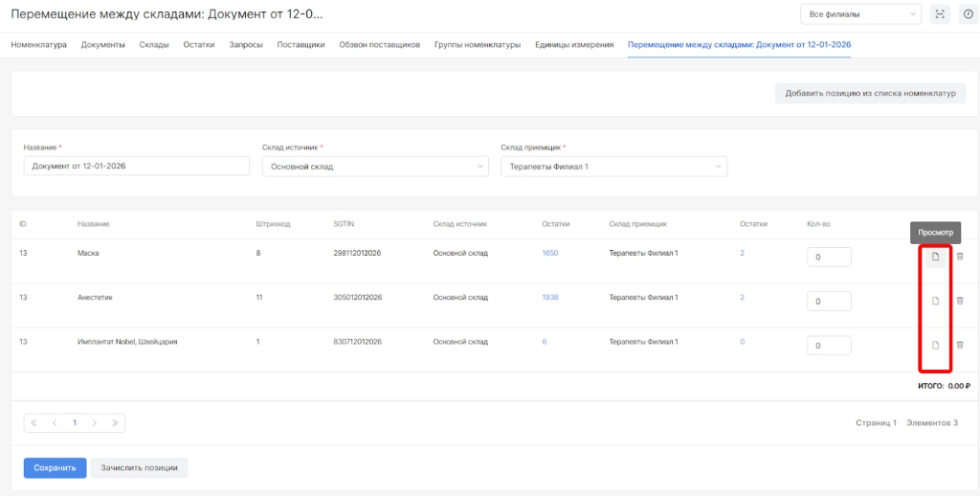This screenshot has width=980, height=496.
Task: Delete the Маска row with trash icon
Action: (960, 256)
